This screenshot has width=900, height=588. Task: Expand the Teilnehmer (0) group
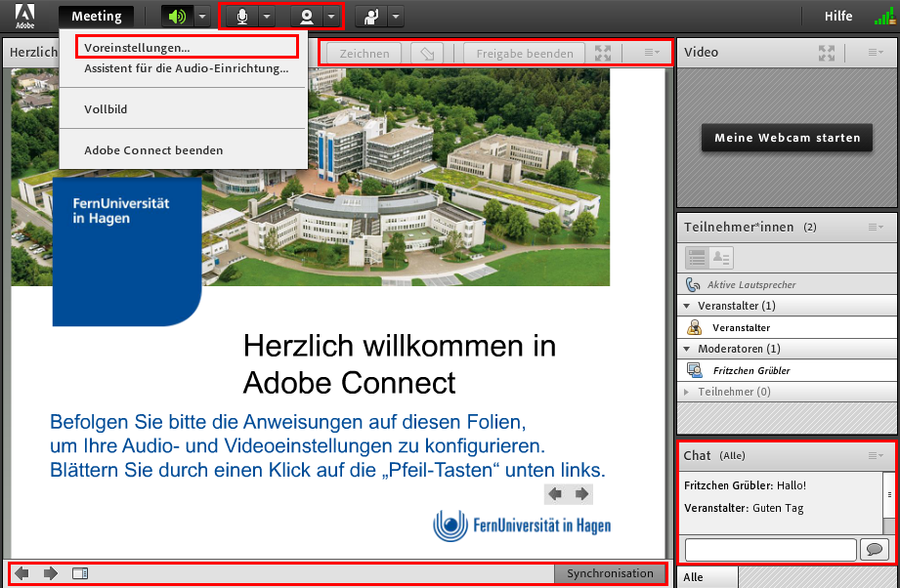coord(686,392)
